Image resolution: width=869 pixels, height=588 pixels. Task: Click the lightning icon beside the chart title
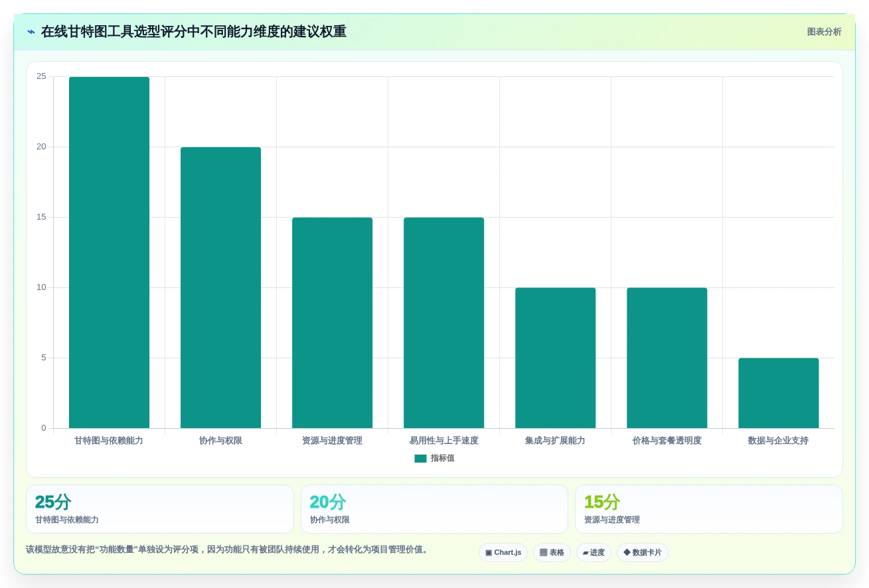[31, 32]
